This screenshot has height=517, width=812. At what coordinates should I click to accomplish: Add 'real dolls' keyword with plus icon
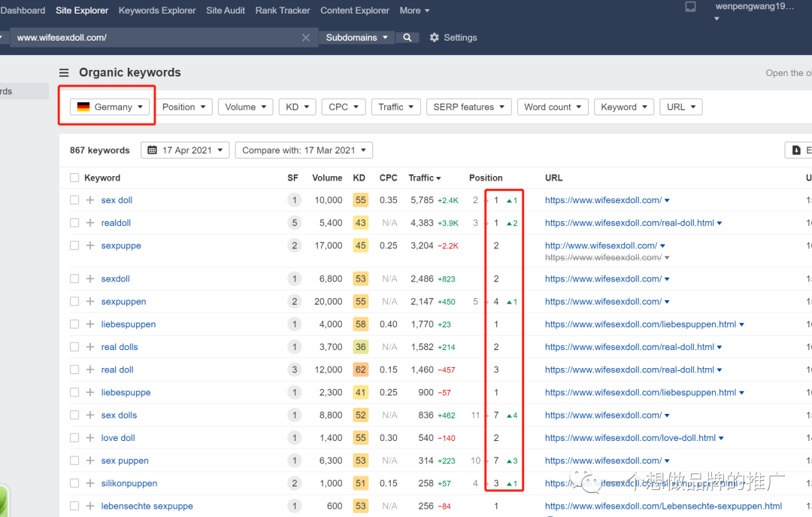[90, 348]
